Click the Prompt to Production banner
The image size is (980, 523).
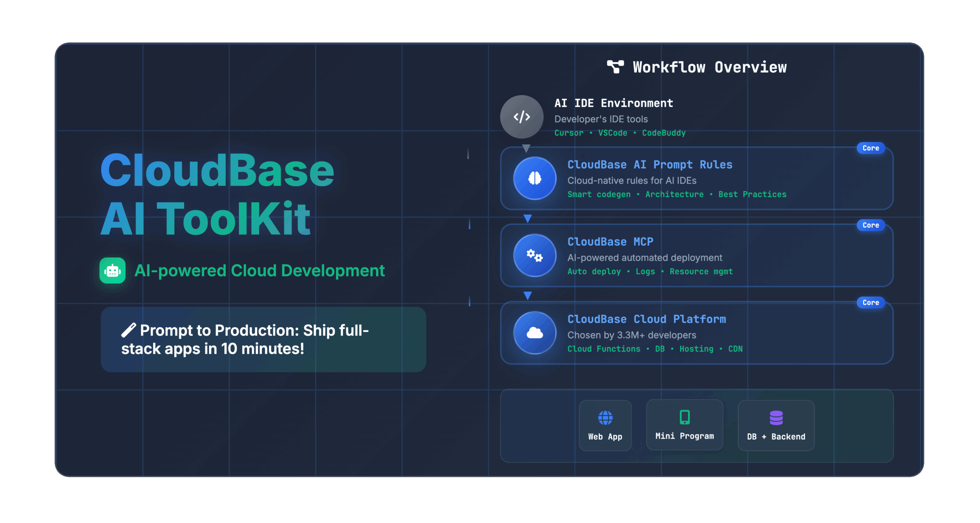click(x=263, y=339)
